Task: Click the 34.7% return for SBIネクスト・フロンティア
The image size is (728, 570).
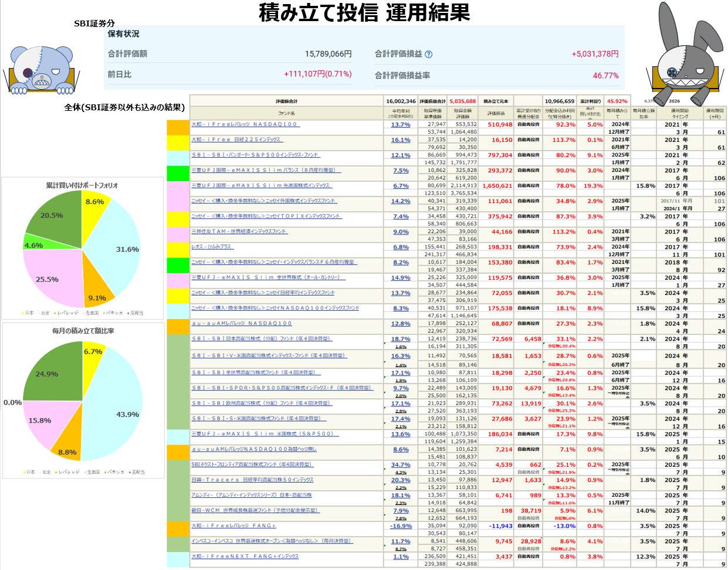Action: 401,465
